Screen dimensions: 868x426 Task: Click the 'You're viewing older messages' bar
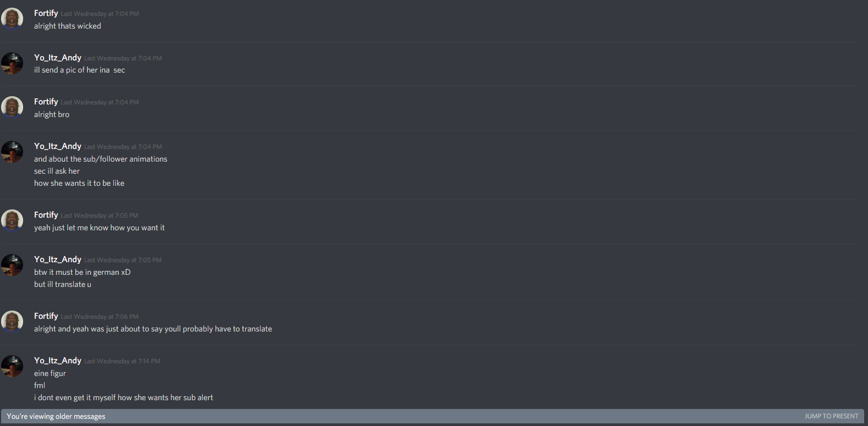(x=433, y=416)
